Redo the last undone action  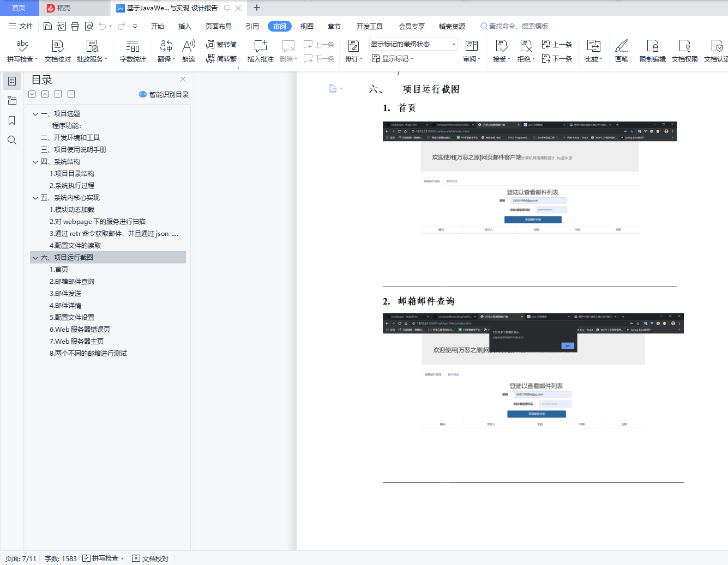click(121, 26)
